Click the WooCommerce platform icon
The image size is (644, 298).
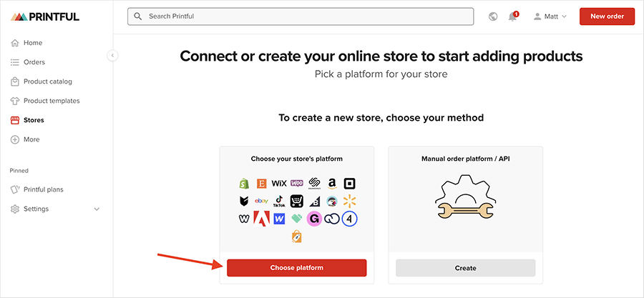(x=296, y=183)
